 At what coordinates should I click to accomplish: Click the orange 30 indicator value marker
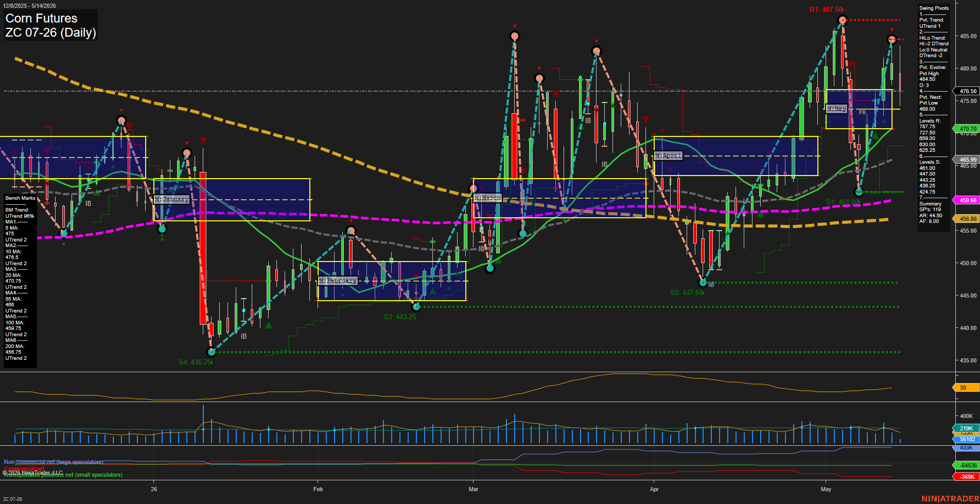[x=966, y=388]
